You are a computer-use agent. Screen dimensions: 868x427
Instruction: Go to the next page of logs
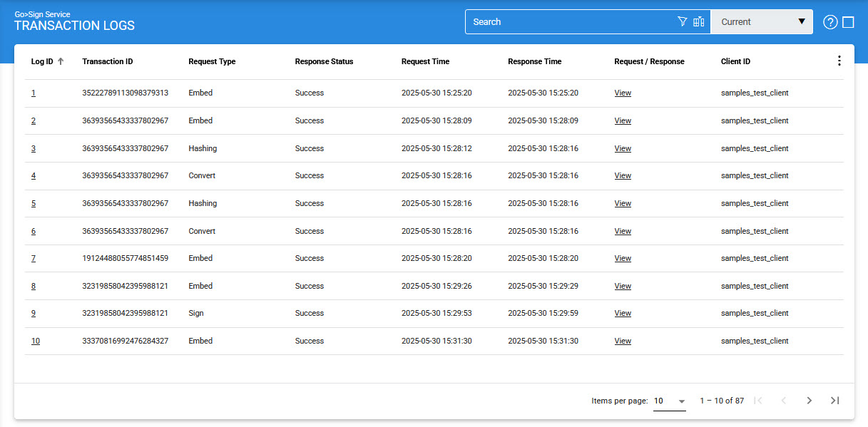pos(809,401)
